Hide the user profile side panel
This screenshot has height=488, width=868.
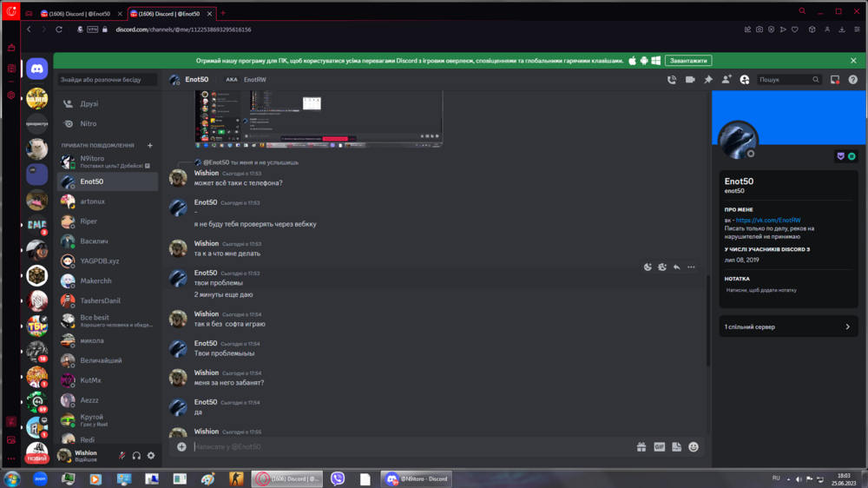click(745, 80)
